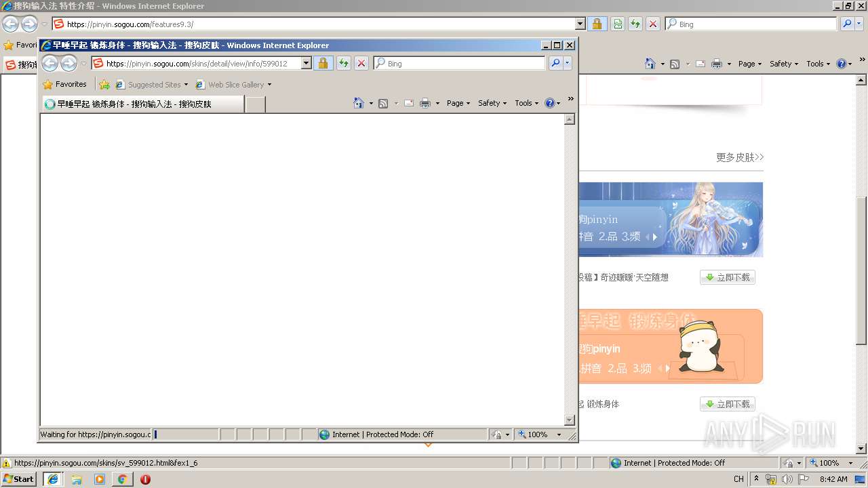Click volume speaker icon in system tray
This screenshot has height=488, width=868.
click(787, 479)
